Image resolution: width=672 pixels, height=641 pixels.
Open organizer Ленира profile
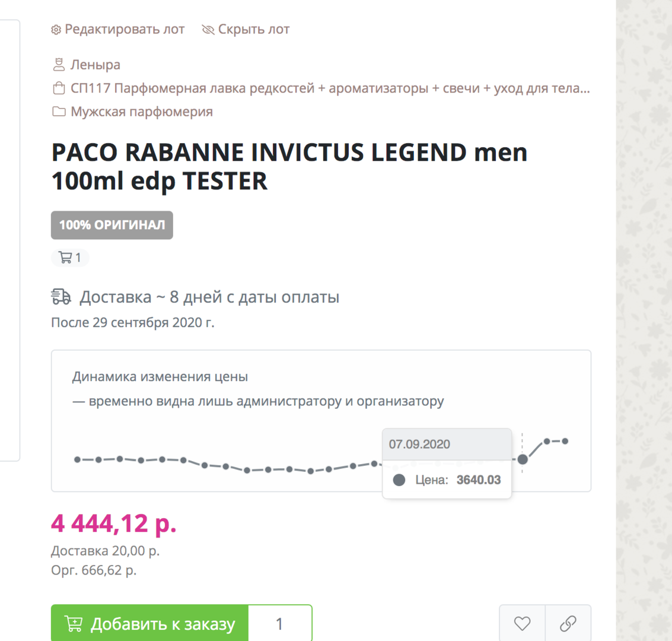click(x=95, y=65)
